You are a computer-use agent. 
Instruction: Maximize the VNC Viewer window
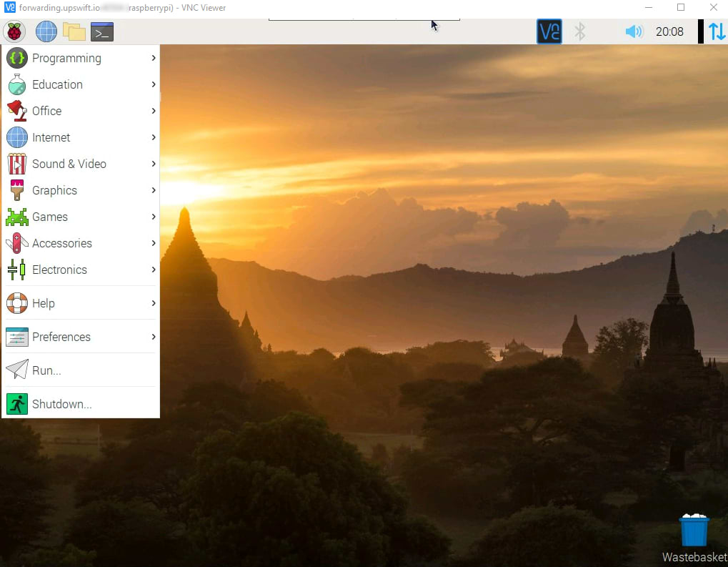pos(681,7)
